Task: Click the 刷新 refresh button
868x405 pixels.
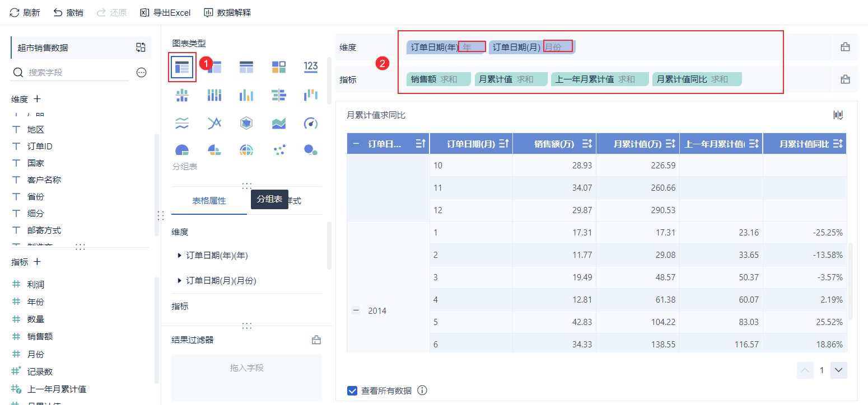Action: [x=25, y=12]
